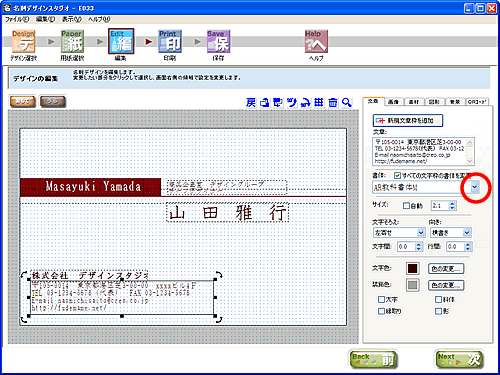The height and width of the screenshot is (375, 500).
Task: Jump to the Print (印刷) step icon
Action: point(170,42)
